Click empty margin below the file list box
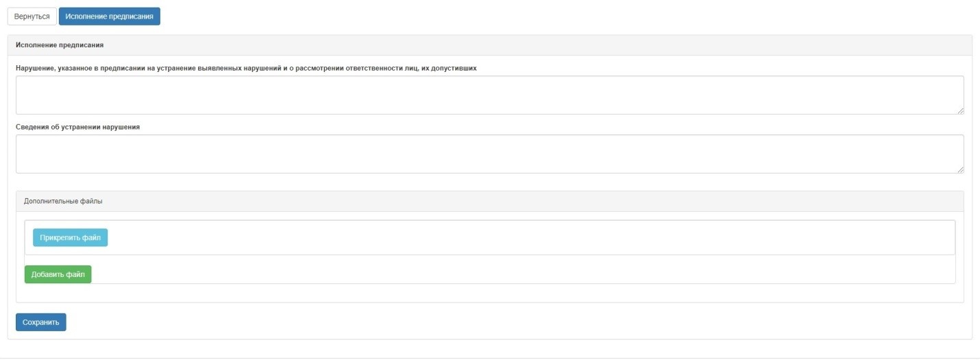This screenshot has height=360, width=980. [x=490, y=293]
